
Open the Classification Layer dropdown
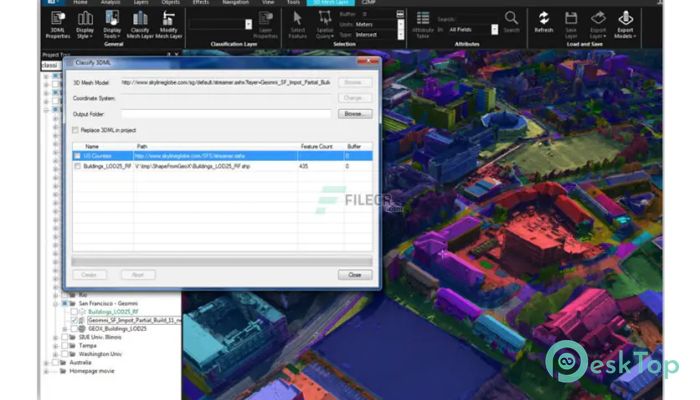(248, 24)
